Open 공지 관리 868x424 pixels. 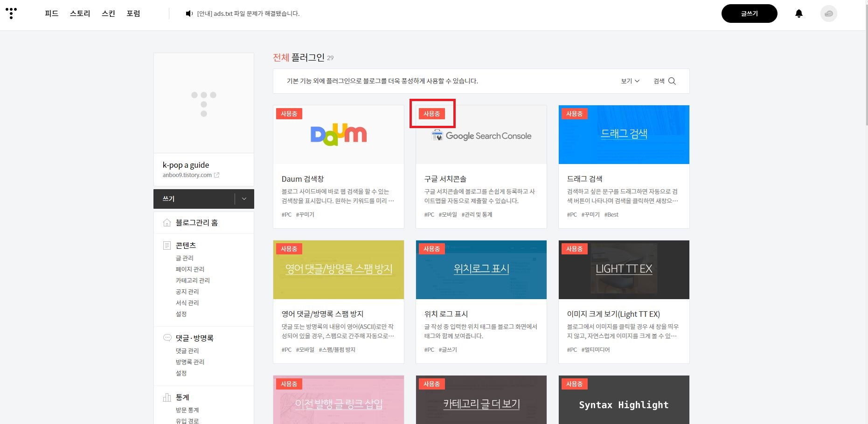[187, 292]
